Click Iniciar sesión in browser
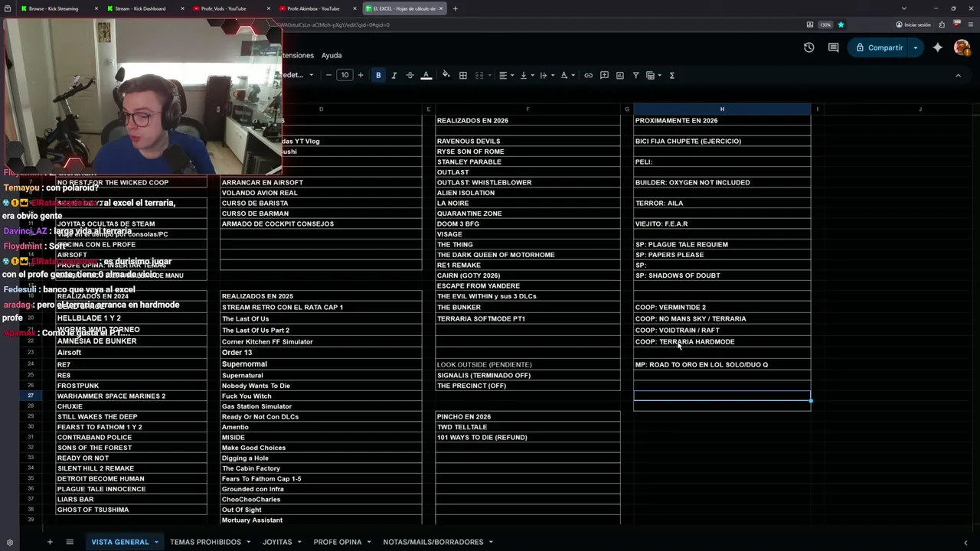 [x=913, y=24]
